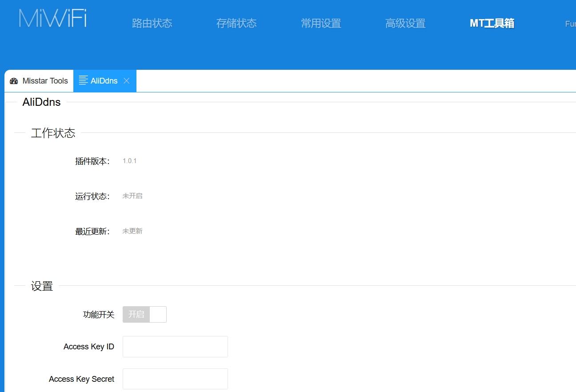Click the 设置 section heading

(x=42, y=286)
